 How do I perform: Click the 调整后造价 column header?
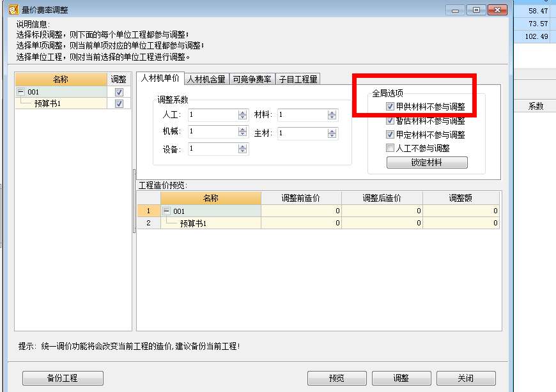(x=382, y=198)
